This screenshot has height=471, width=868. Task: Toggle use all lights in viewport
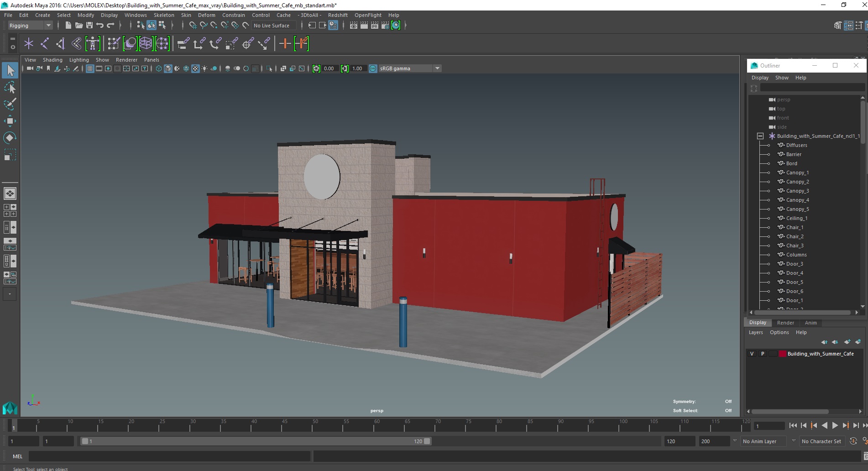click(204, 68)
